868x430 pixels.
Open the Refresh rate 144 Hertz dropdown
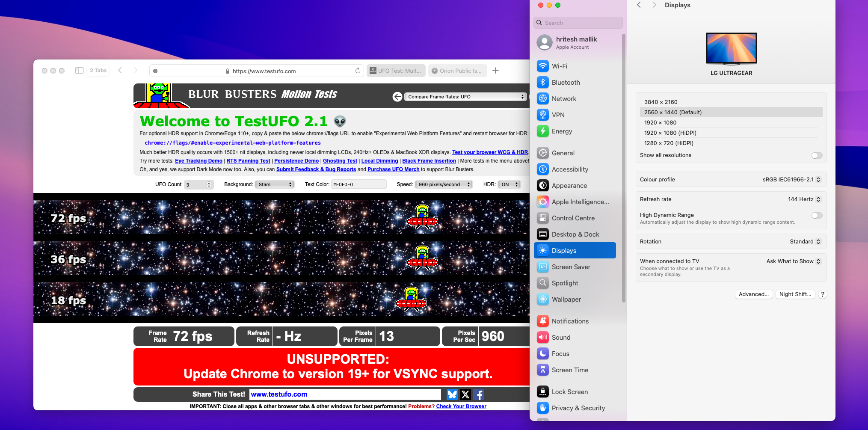804,199
